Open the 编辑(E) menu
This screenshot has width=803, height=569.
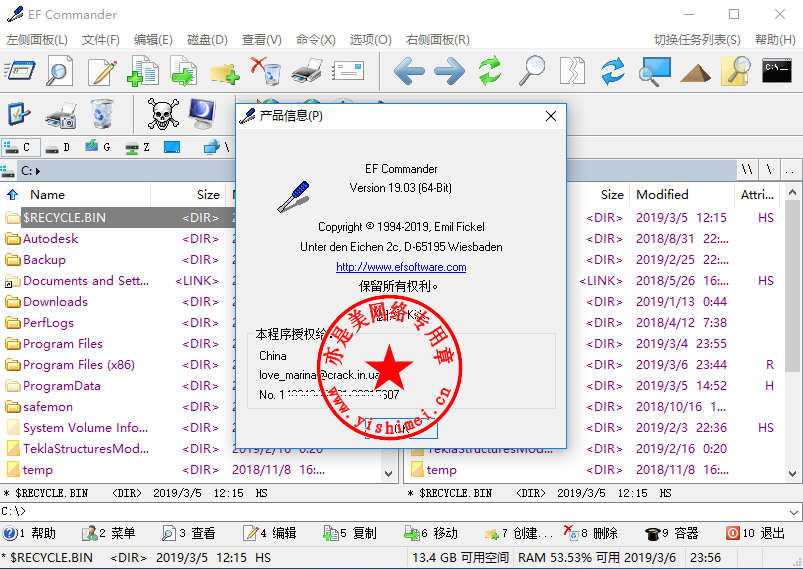pos(153,40)
